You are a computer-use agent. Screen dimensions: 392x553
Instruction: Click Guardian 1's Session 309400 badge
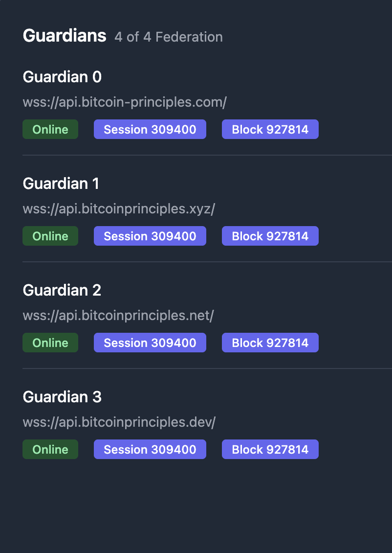[x=150, y=236]
